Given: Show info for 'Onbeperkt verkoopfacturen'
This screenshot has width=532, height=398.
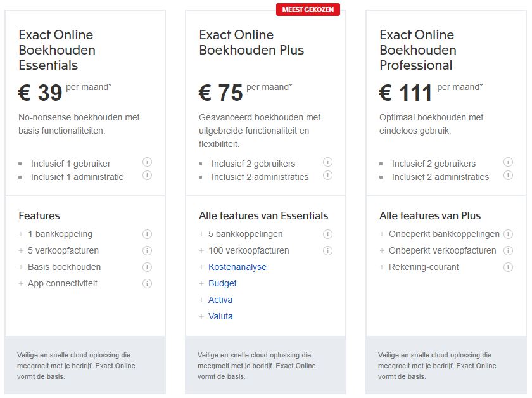Looking at the screenshot, I should pyautogui.click(x=508, y=250).
